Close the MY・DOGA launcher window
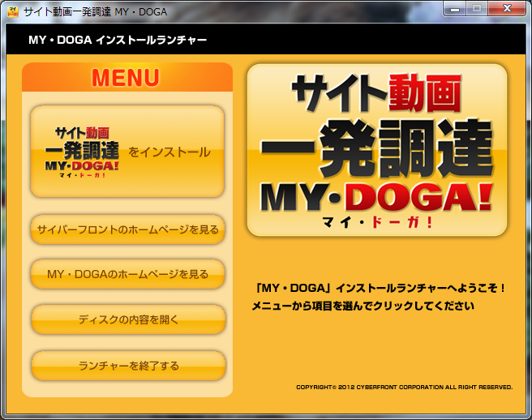This screenshot has width=532, height=420. (x=507, y=9)
